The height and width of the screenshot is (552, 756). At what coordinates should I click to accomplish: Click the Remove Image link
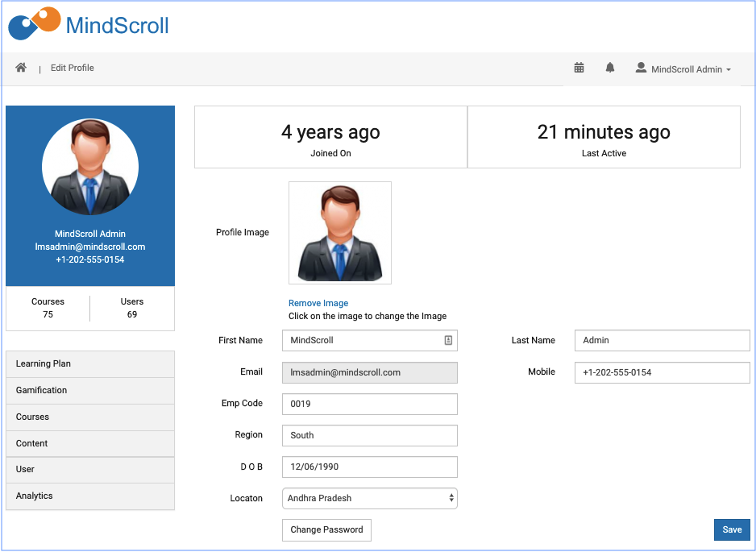click(318, 303)
